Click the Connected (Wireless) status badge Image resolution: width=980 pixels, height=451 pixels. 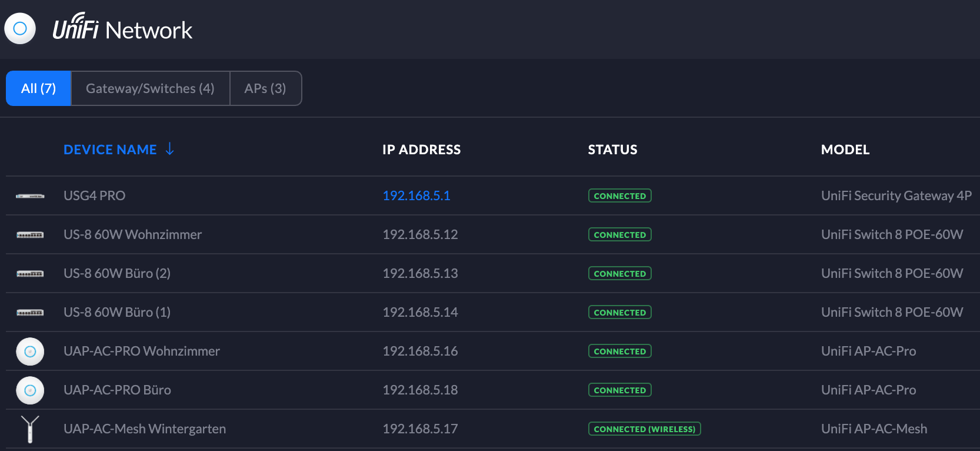click(x=644, y=429)
